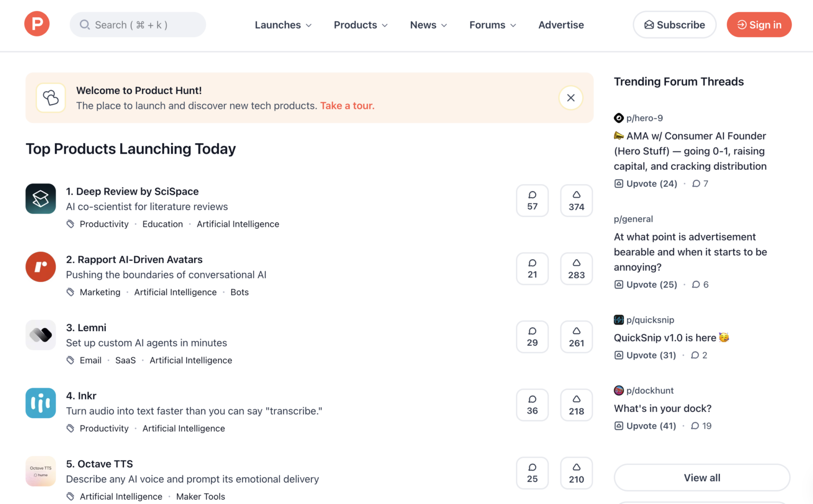
Task: Upvote Inkr
Action: point(576,405)
